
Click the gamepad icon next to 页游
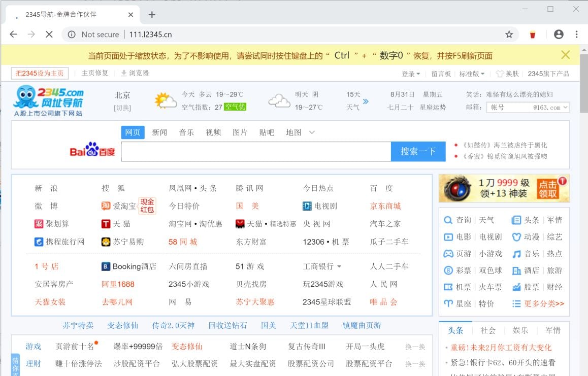pyautogui.click(x=448, y=253)
